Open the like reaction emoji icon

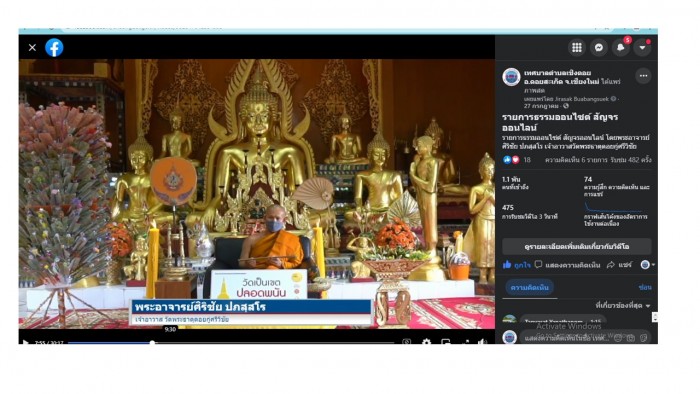507,160
